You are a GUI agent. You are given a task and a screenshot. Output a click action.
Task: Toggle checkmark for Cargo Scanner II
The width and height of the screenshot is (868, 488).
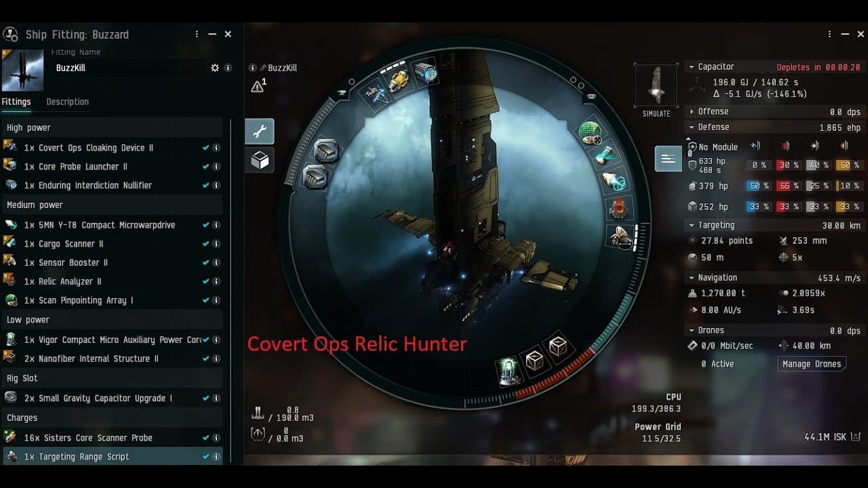tap(205, 244)
